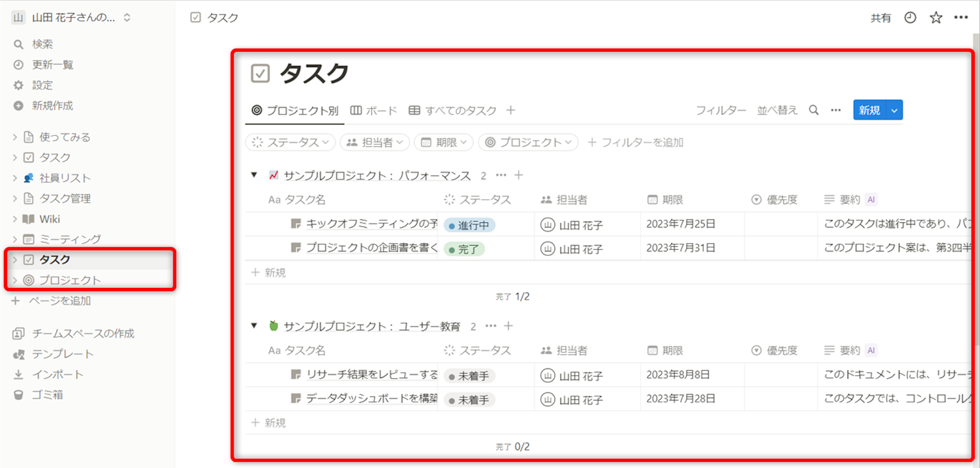Open the 担当者 filter dropdown
This screenshot has height=468, width=980.
(375, 142)
